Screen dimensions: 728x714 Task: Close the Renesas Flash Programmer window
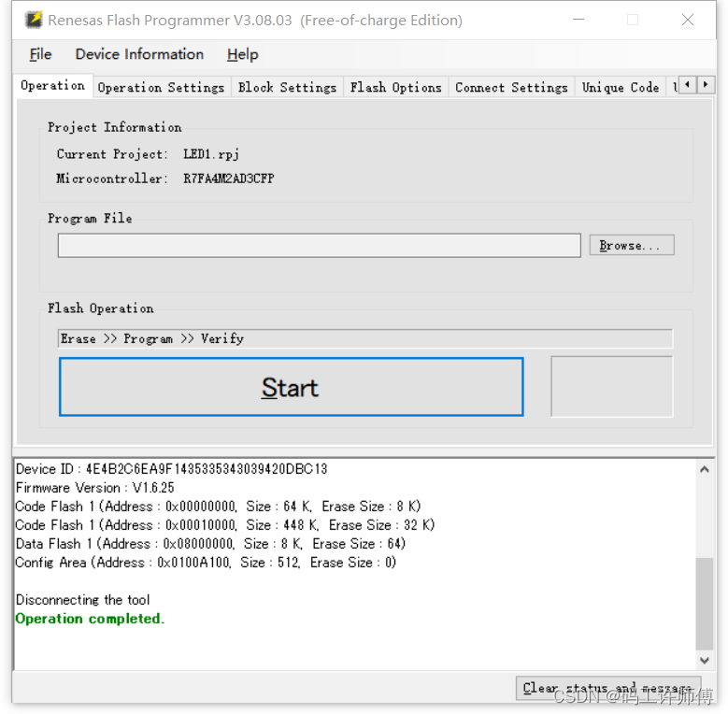(x=688, y=20)
